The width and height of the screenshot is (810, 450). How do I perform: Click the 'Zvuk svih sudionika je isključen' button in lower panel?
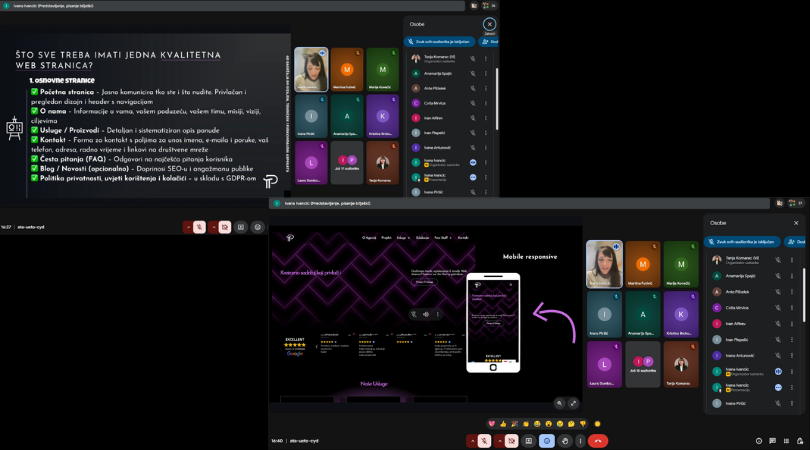[x=745, y=241]
